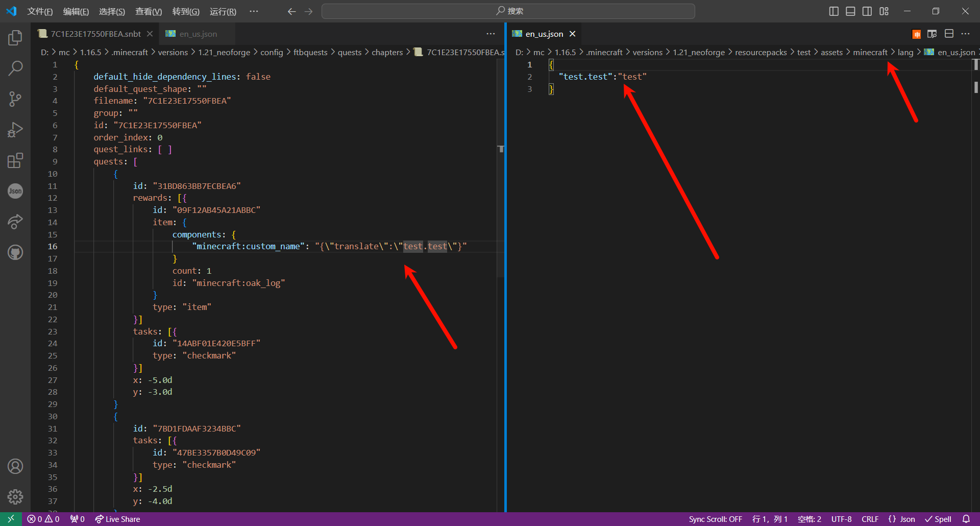Toggle secondary side bar visibility

pyautogui.click(x=867, y=11)
